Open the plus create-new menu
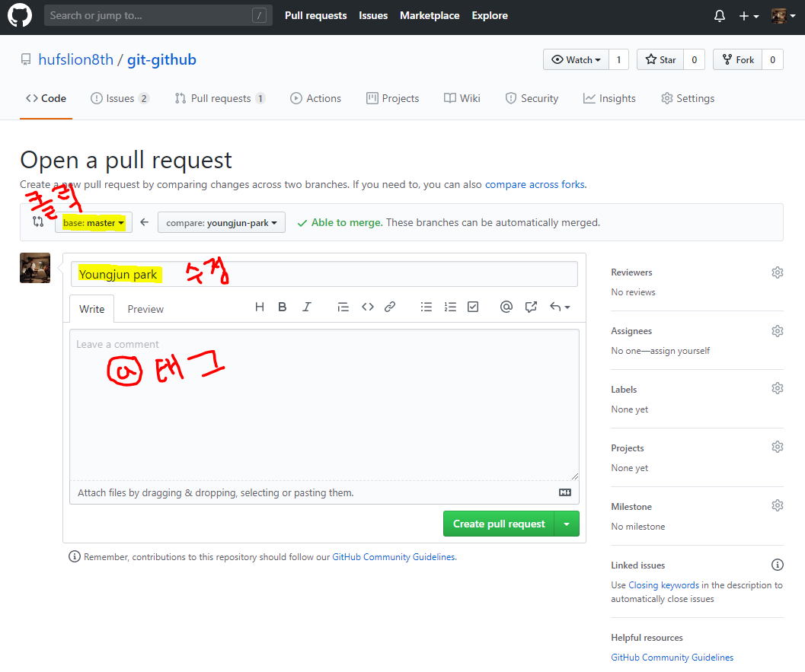 tap(749, 16)
